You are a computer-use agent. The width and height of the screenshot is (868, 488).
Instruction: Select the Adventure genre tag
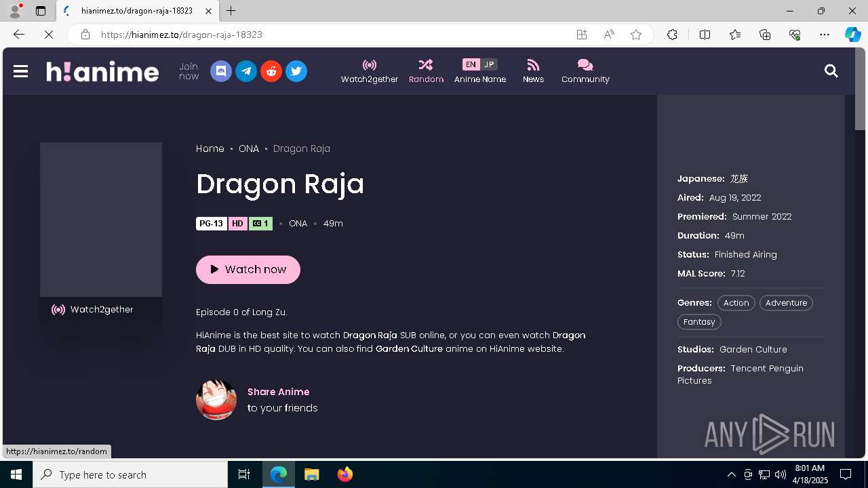coord(786,303)
